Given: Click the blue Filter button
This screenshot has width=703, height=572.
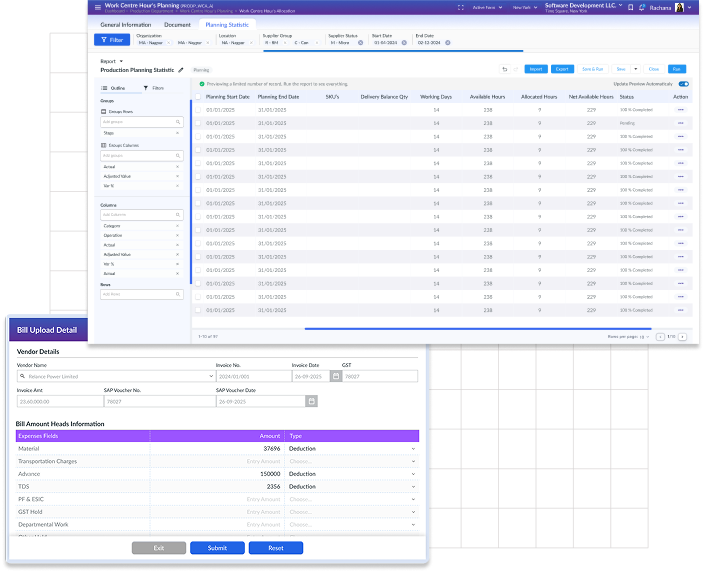Looking at the screenshot, I should pyautogui.click(x=112, y=40).
